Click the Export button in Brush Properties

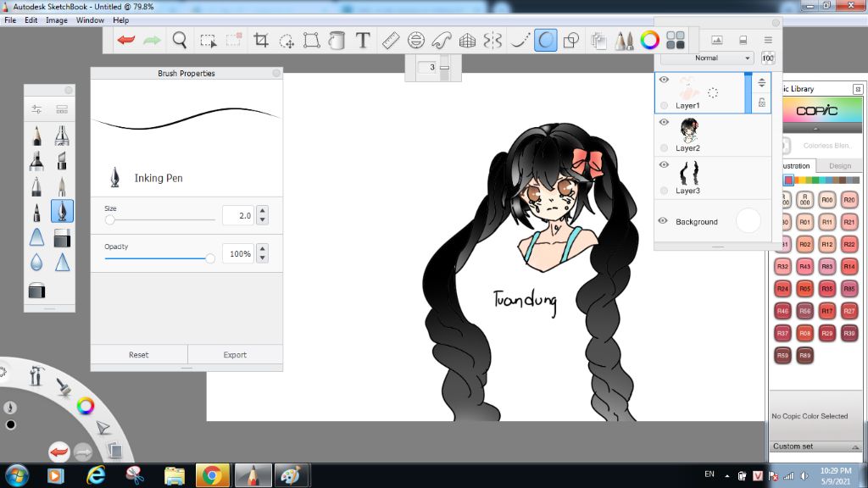pos(235,355)
